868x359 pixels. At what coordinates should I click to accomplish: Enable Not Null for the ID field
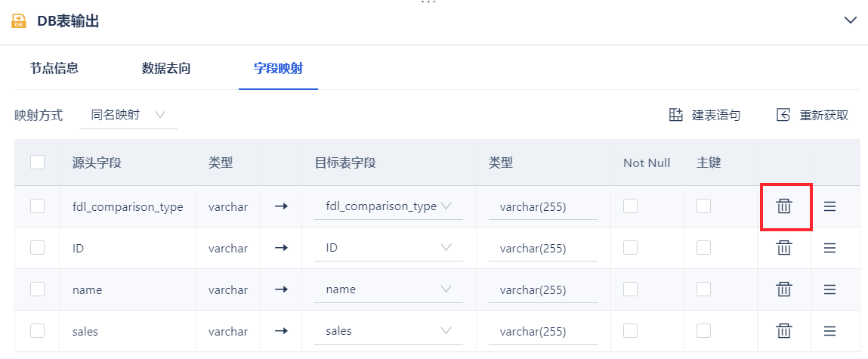coord(630,248)
